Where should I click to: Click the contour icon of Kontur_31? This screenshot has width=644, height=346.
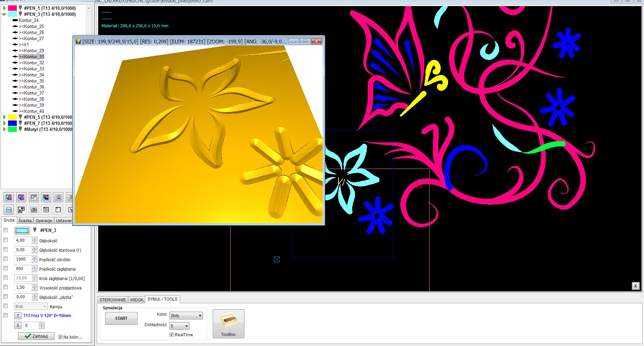[15, 57]
